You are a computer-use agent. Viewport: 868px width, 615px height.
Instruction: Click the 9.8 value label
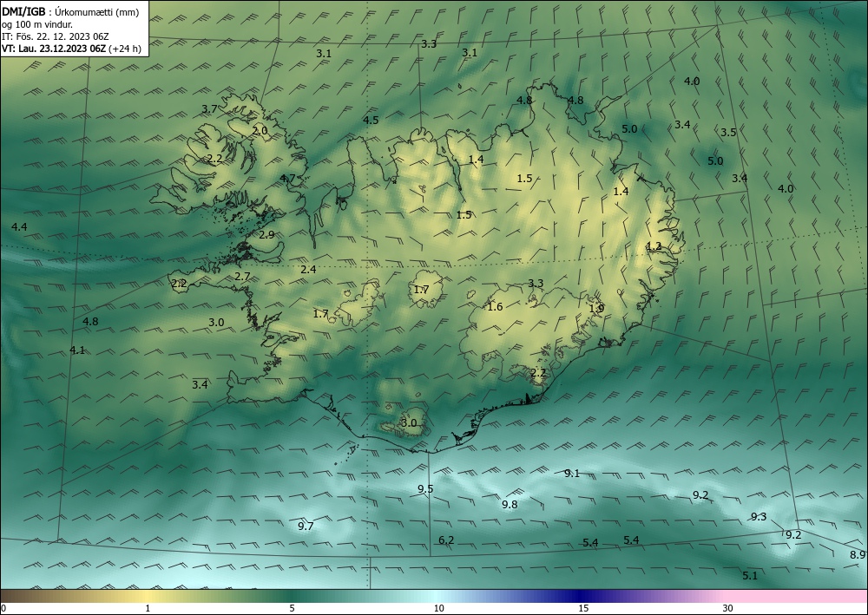[x=510, y=504]
